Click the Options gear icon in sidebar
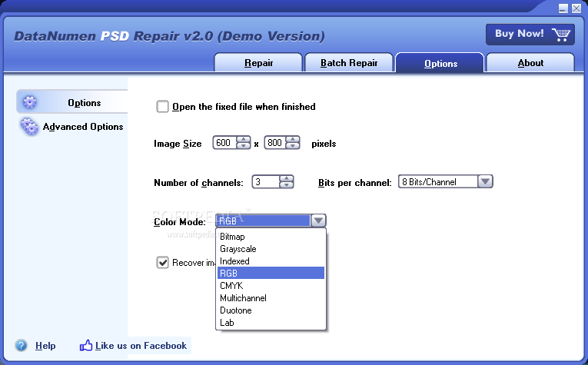588x365 pixels. pyautogui.click(x=30, y=102)
